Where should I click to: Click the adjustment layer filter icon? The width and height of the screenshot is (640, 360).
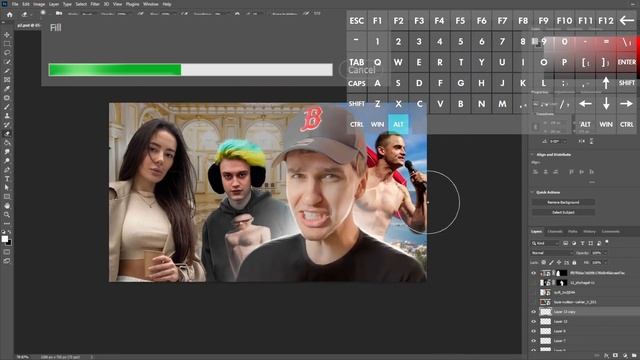(574, 243)
